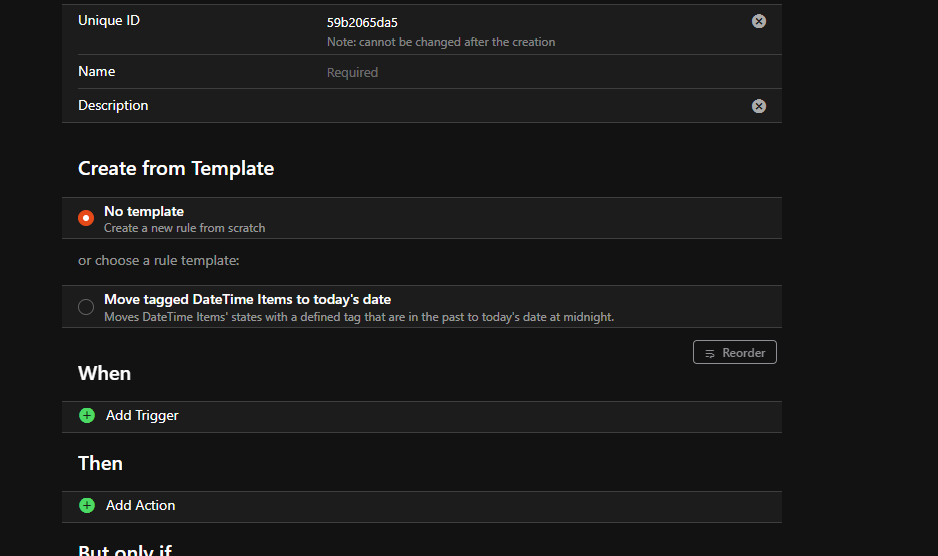Click the template description about moving DateTime states
The height and width of the screenshot is (556, 938).
coord(358,317)
